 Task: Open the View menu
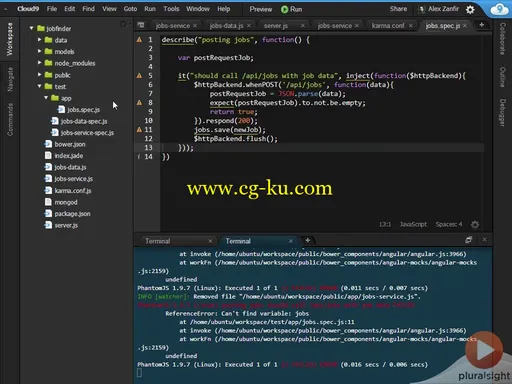pyautogui.click(x=109, y=9)
